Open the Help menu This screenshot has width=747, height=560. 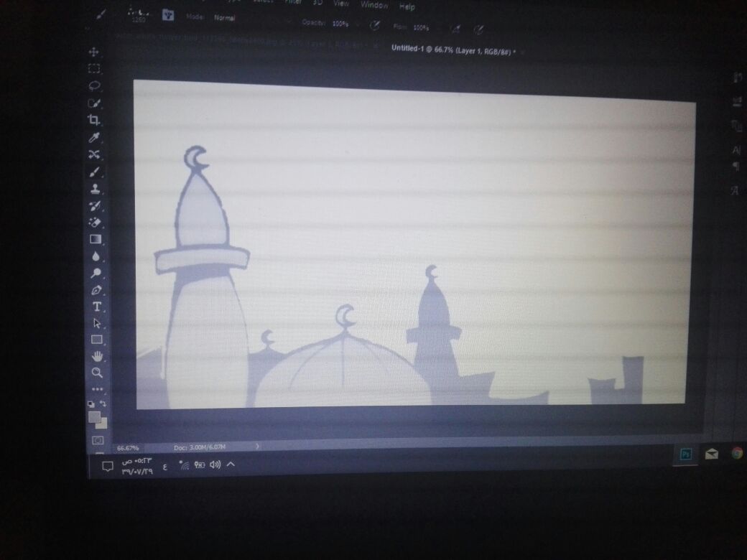coord(407,6)
